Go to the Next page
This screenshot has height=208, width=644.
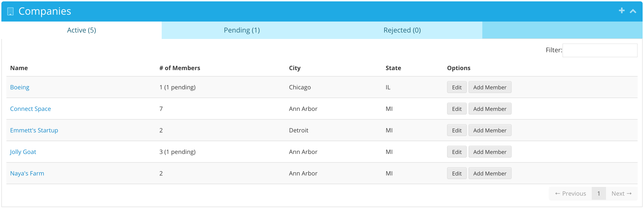(621, 194)
